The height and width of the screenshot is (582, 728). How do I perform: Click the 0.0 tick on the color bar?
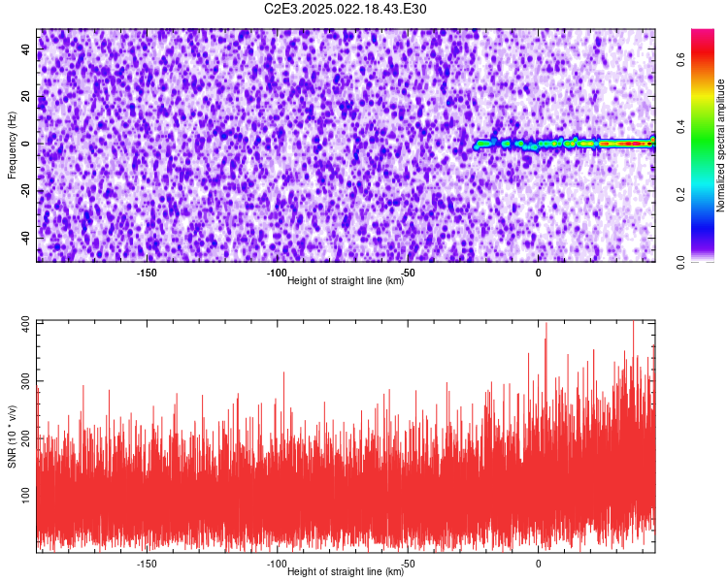point(680,262)
